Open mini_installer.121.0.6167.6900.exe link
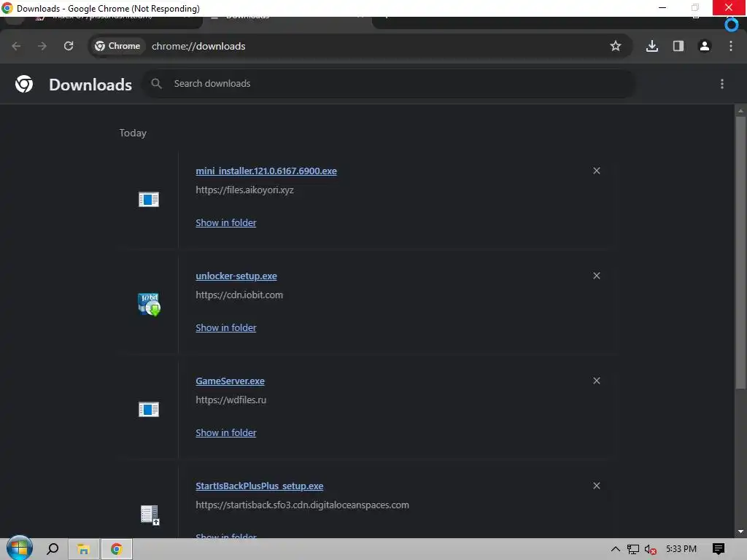The height and width of the screenshot is (560, 747). point(266,171)
